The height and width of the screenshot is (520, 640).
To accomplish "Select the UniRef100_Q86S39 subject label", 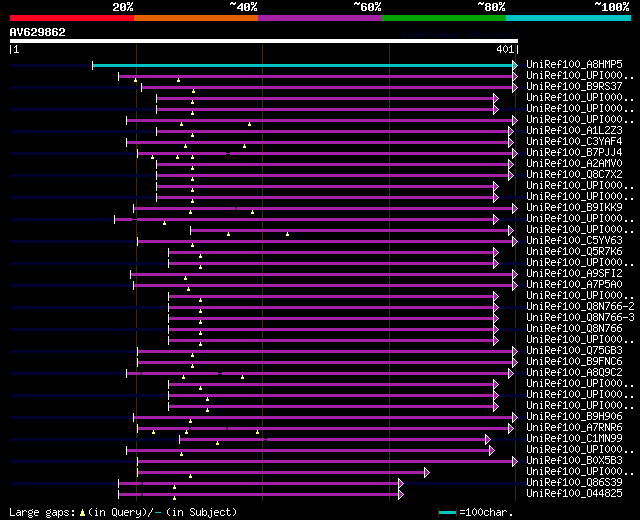I will point(574,483).
